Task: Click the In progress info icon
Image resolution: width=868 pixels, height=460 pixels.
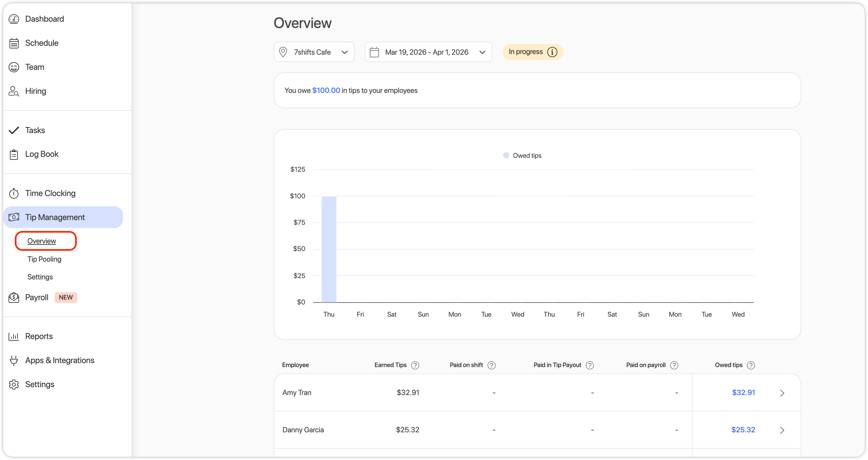Action: (552, 52)
